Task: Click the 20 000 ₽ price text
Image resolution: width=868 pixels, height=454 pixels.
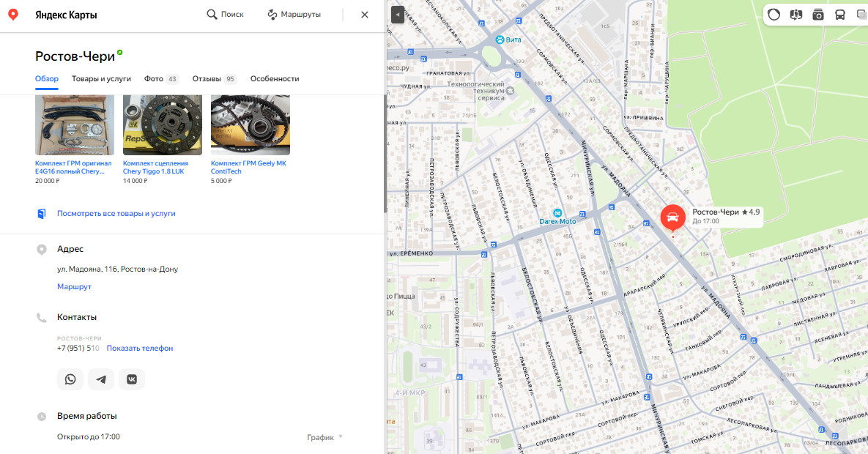Action: (x=47, y=181)
